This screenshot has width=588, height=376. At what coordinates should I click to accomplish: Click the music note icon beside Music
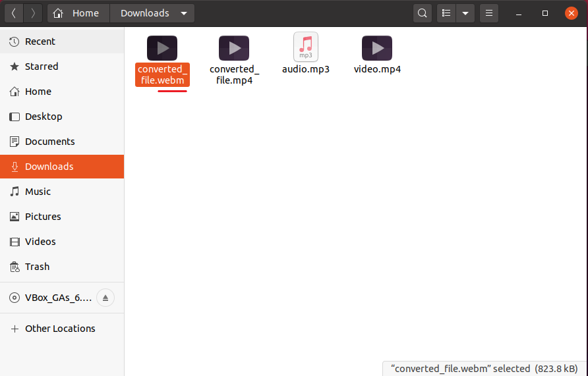pos(15,192)
